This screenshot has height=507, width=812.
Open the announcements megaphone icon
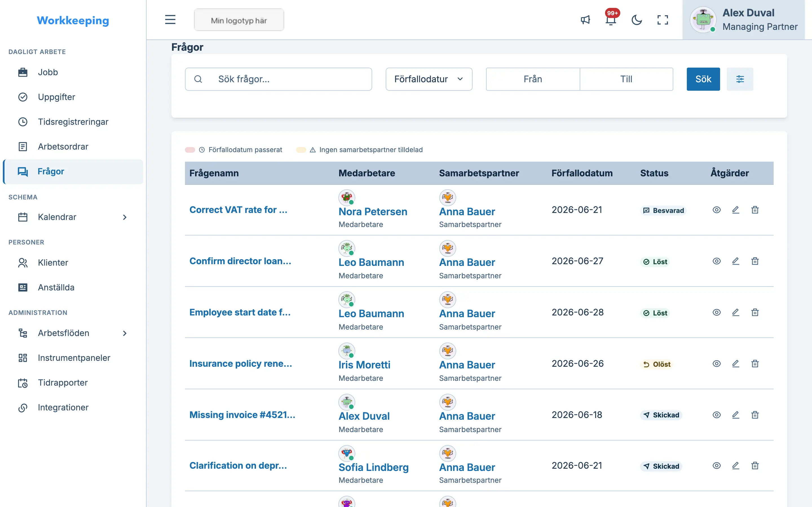coord(585,20)
